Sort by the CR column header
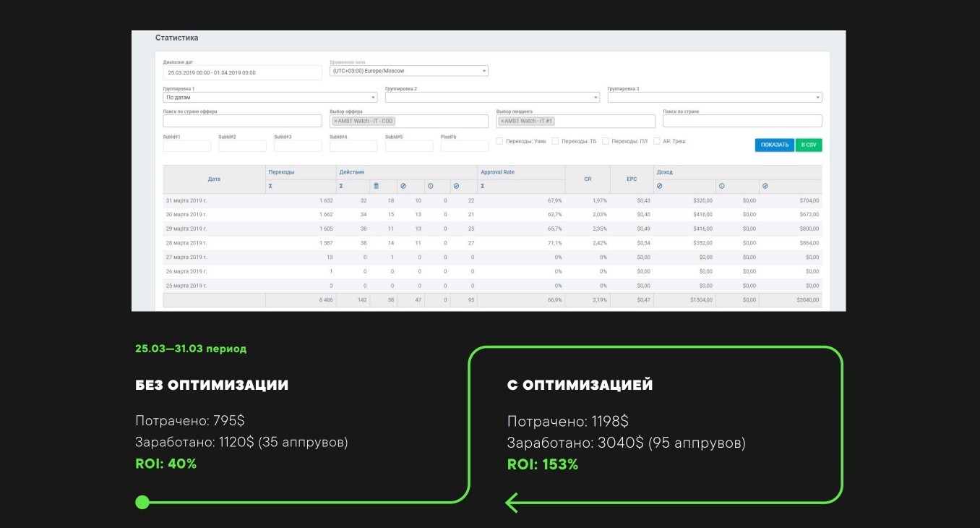The image size is (980, 528). pyautogui.click(x=588, y=179)
